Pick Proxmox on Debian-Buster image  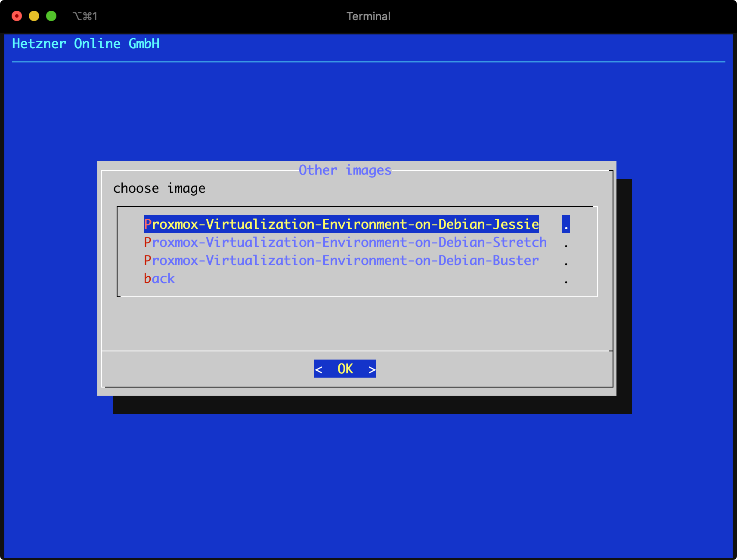[x=341, y=260]
